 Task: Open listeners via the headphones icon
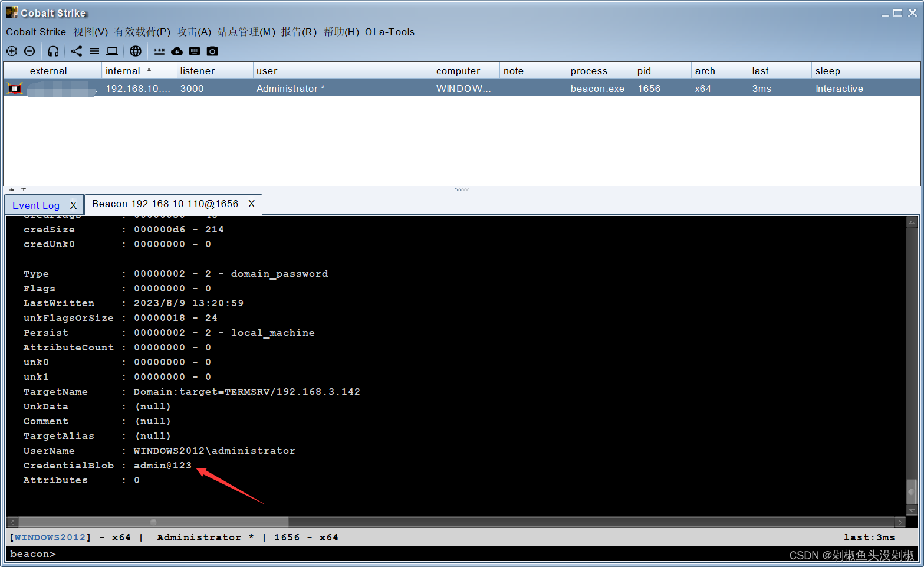(53, 51)
